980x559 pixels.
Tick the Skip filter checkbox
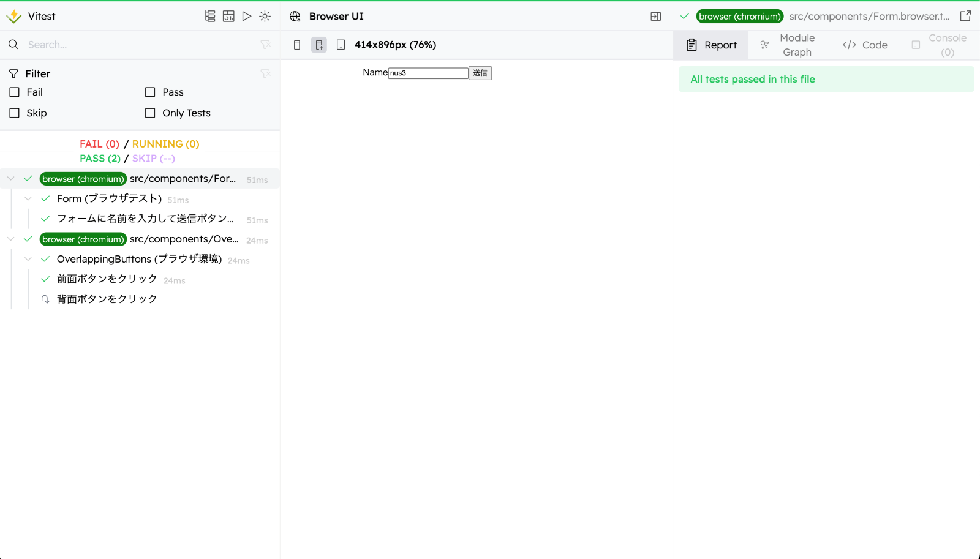coord(15,113)
